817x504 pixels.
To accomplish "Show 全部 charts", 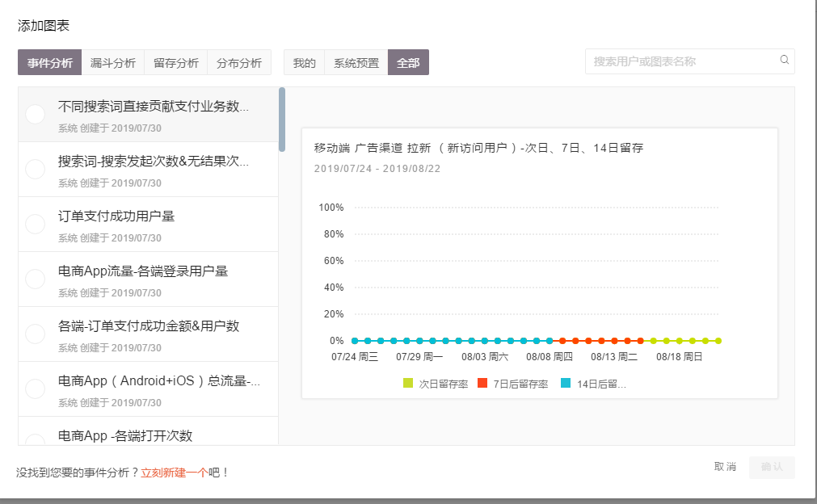I will pos(408,61).
